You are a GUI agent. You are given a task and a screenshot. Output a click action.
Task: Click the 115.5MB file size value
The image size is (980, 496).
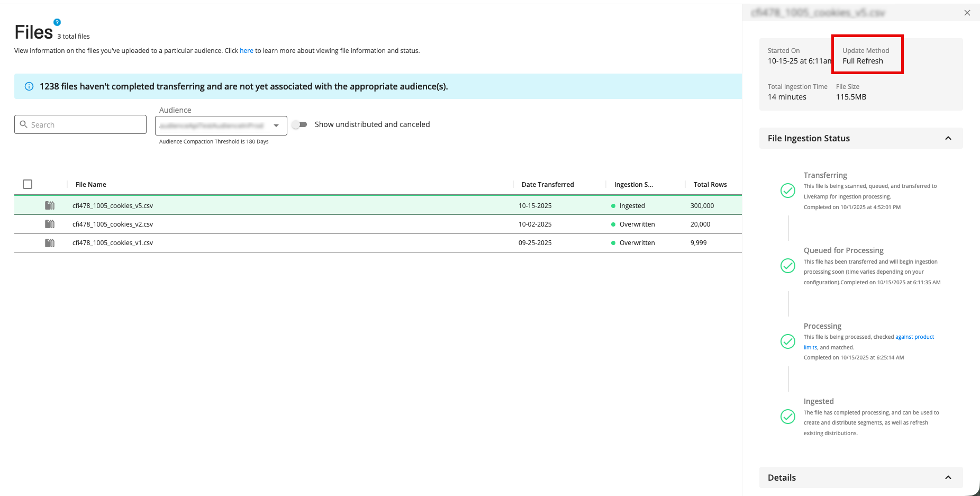[x=851, y=97]
